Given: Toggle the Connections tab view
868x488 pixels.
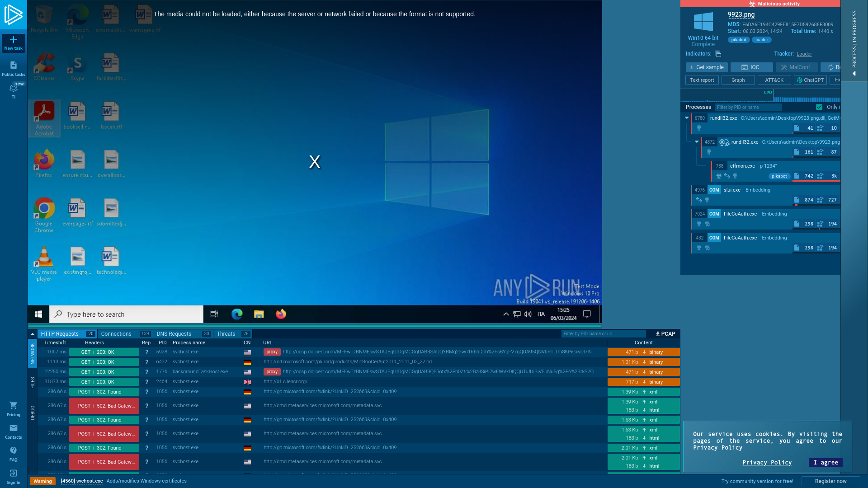Looking at the screenshot, I should (x=116, y=333).
